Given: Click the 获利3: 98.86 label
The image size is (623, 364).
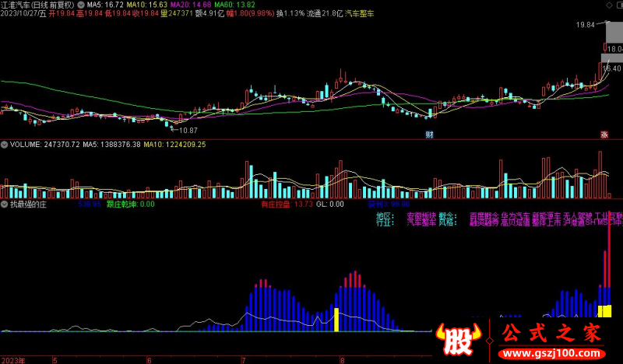Looking at the screenshot, I should (389, 205).
